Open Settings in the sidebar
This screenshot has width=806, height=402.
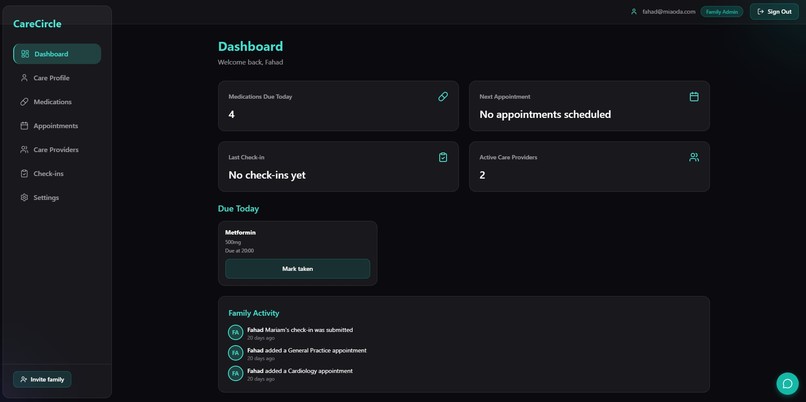[57, 197]
